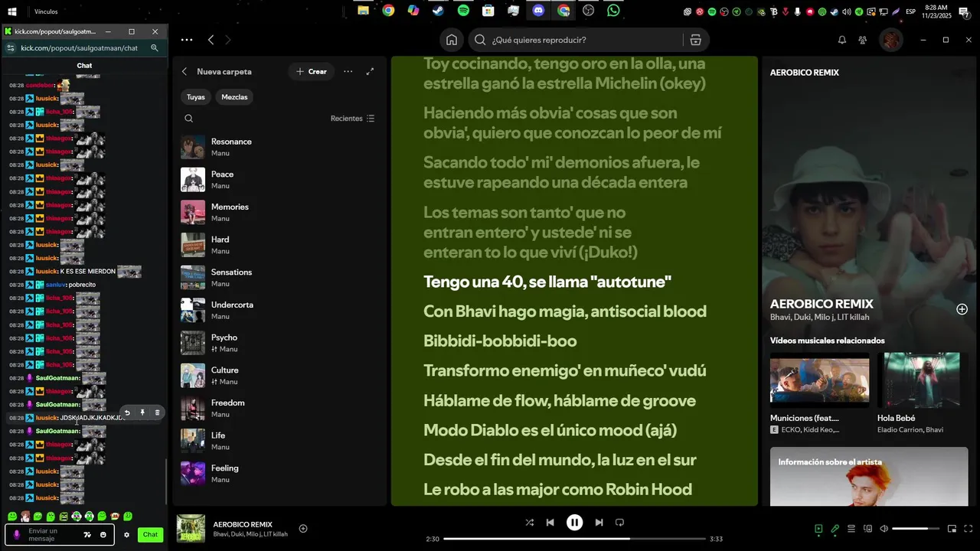Open the Kick emote picker smiley
This screenshot has width=980, height=551.
coord(103,535)
